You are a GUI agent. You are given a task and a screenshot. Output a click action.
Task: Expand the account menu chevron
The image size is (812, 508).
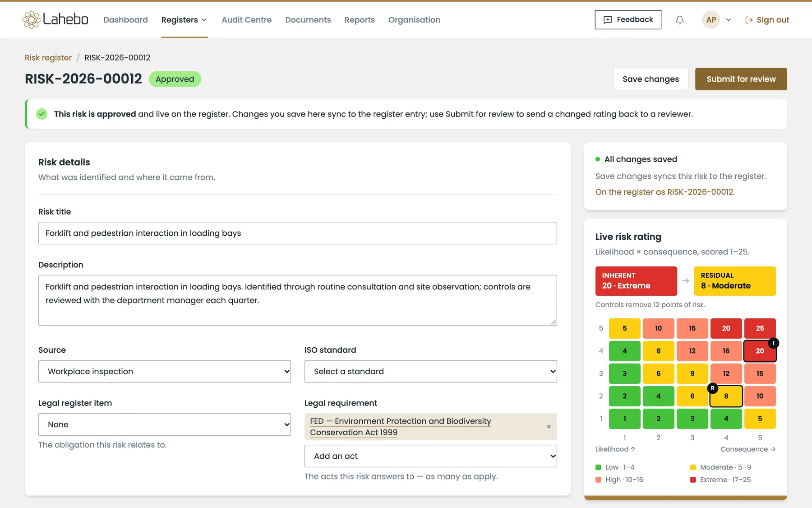[x=728, y=20]
